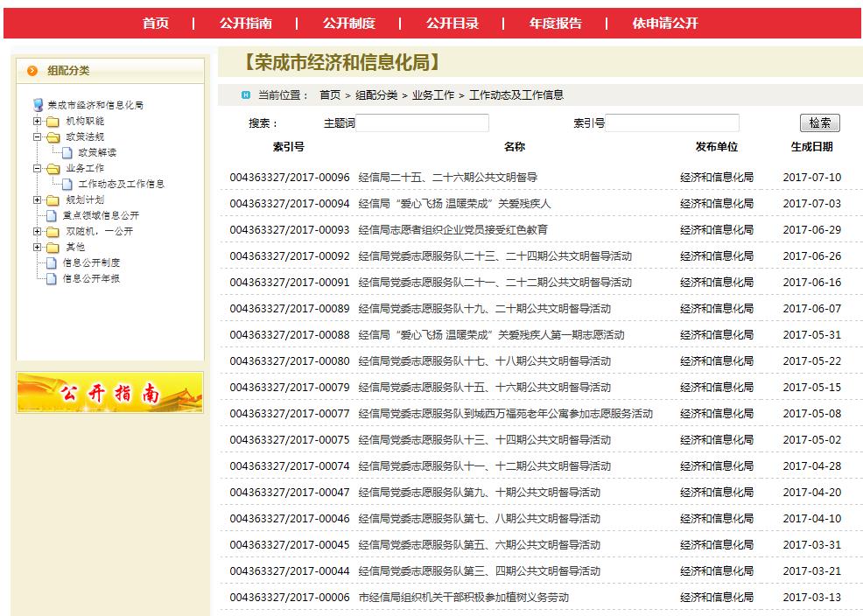Click the document icon beside 政策解读
Viewport: 863px width, 616px height.
68,153
